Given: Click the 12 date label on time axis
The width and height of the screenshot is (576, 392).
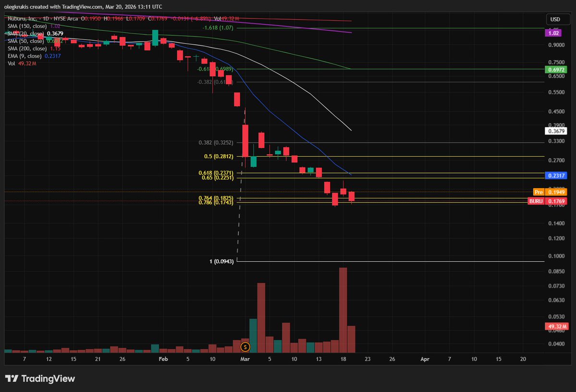Looking at the screenshot, I should [49, 359].
